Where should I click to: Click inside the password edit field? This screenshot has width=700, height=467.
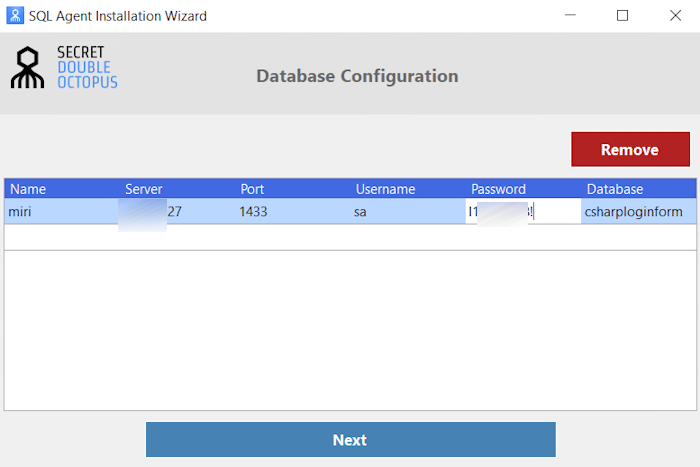523,211
